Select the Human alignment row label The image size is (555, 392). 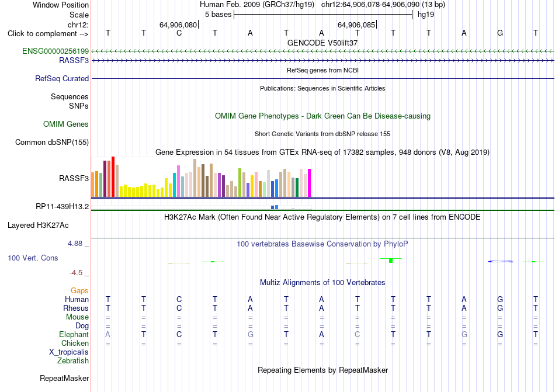pyautogui.click(x=77, y=299)
